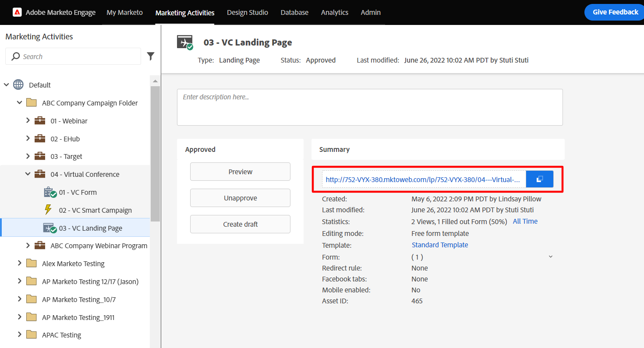Expand the 02 - EHub program

pyautogui.click(x=28, y=138)
